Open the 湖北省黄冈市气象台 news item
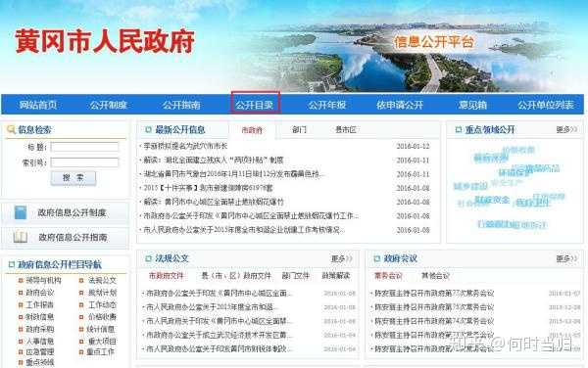This screenshot has width=588, height=368. pyautogui.click(x=233, y=174)
